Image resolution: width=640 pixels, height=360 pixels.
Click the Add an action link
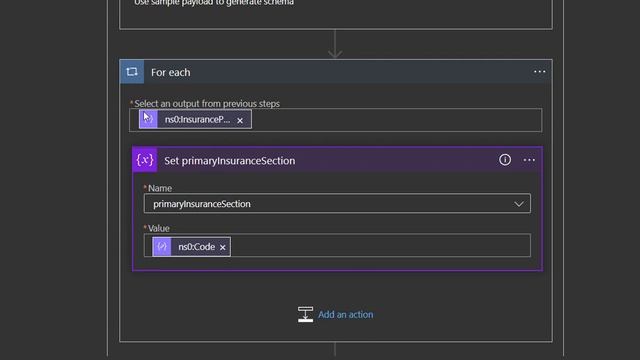click(x=345, y=315)
